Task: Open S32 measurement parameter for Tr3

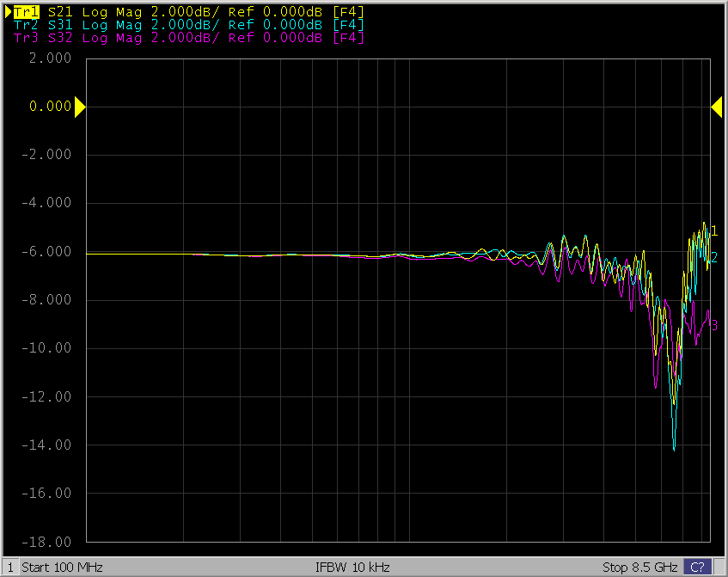Action: tap(61, 39)
